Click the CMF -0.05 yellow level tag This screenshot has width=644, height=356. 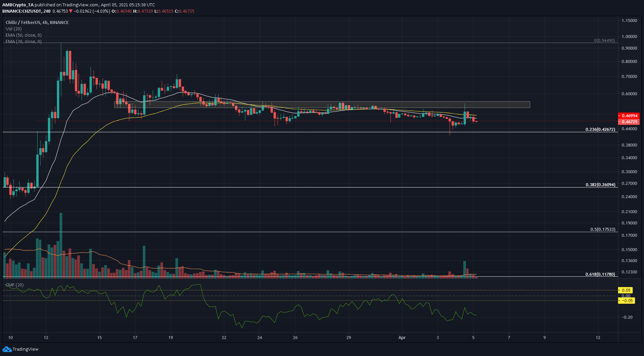pyautogui.click(x=626, y=300)
